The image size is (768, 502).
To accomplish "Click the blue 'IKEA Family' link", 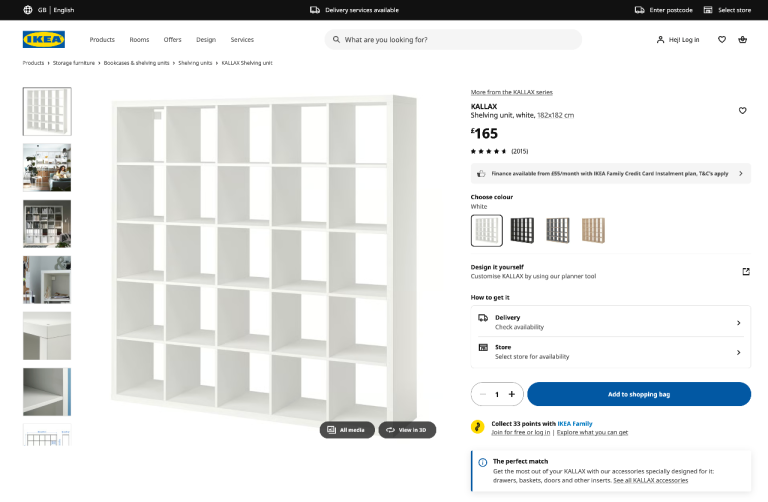I will [x=575, y=424].
